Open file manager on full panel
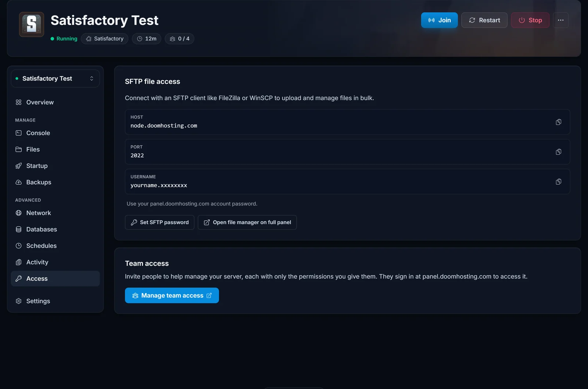This screenshot has height=389, width=588. 247,222
